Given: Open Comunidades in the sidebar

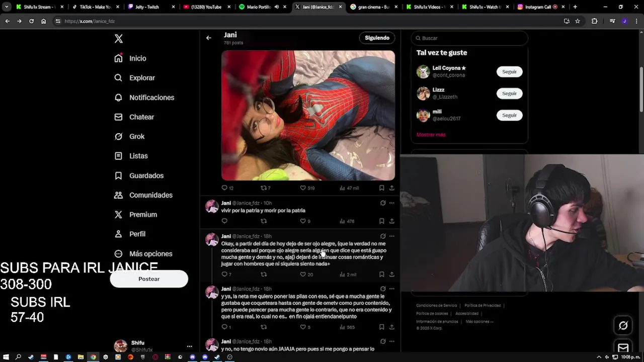Looking at the screenshot, I should (143, 195).
